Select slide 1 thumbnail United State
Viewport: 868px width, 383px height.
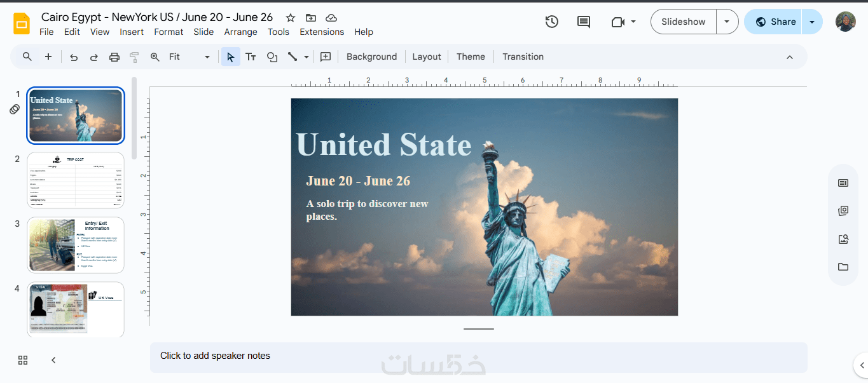[x=76, y=115]
